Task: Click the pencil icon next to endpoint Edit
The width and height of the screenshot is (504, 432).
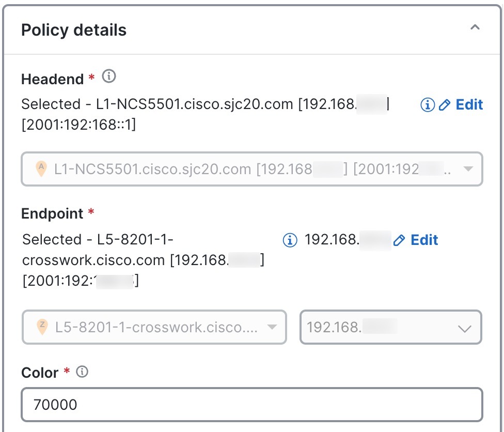Action: click(x=398, y=240)
